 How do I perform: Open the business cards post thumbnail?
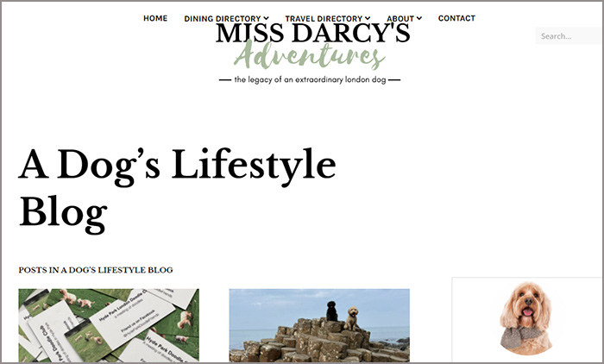coord(109,325)
